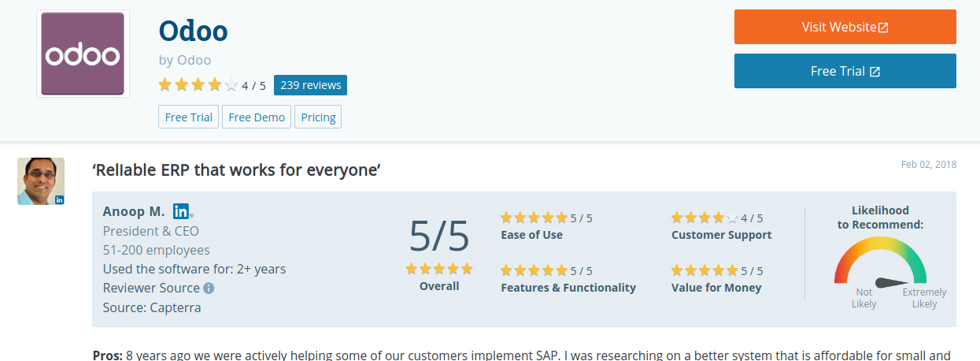This screenshot has width=980, height=361.
Task: Click the blue Free Trial button
Action: (x=845, y=71)
